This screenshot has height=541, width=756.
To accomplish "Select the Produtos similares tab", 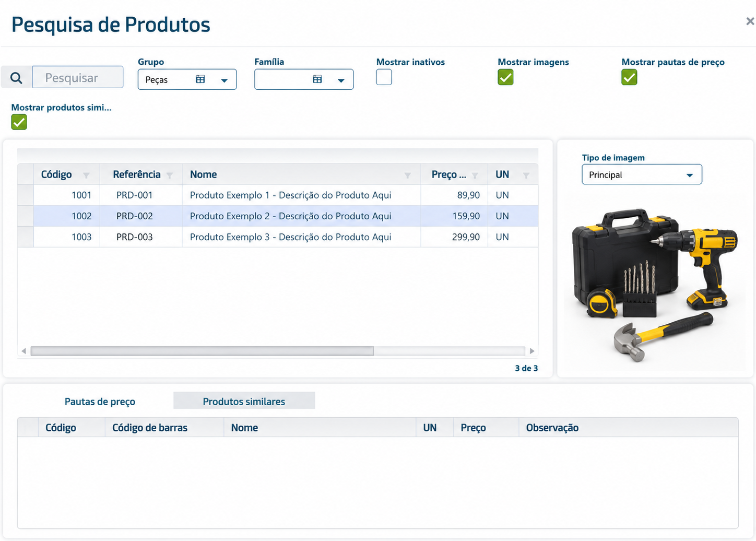I will pyautogui.click(x=244, y=401).
